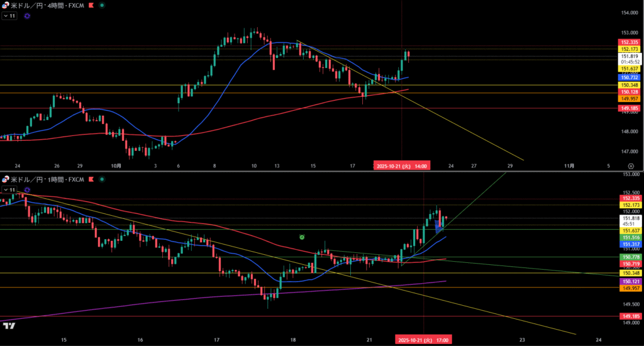Screen dimensions: 644x346
Task: Open time axis settings gear on upper chart
Action: (x=631, y=166)
